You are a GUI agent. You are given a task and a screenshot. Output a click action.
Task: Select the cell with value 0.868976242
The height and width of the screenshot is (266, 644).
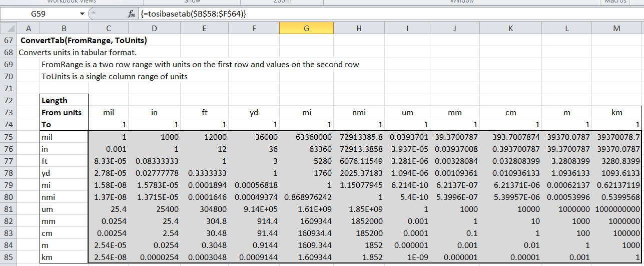click(306, 197)
